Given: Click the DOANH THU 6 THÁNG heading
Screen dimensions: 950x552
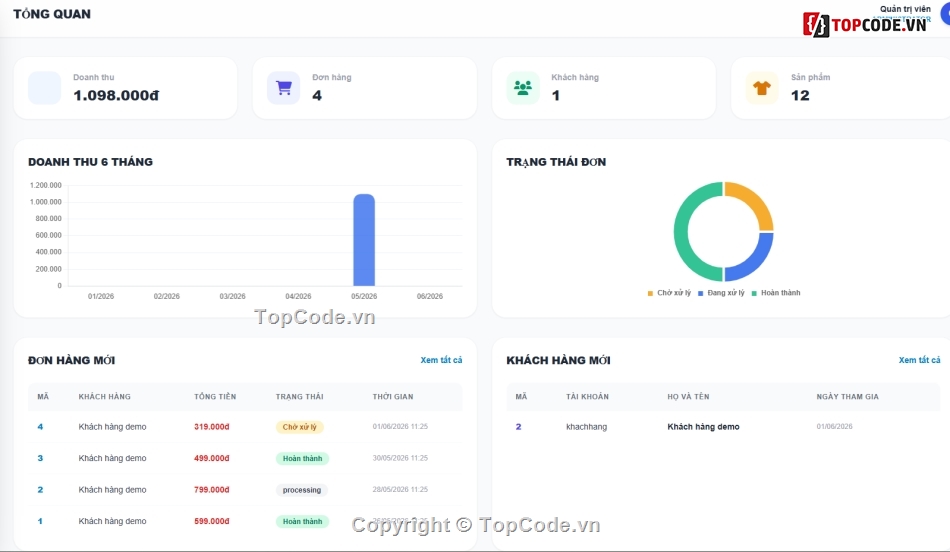Looking at the screenshot, I should click(90, 162).
